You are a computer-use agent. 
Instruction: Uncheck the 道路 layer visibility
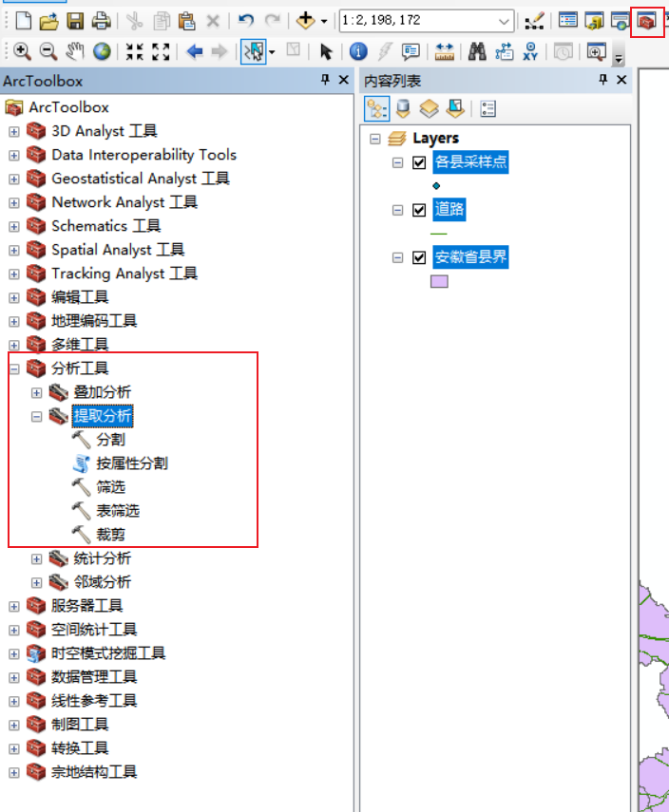point(419,210)
